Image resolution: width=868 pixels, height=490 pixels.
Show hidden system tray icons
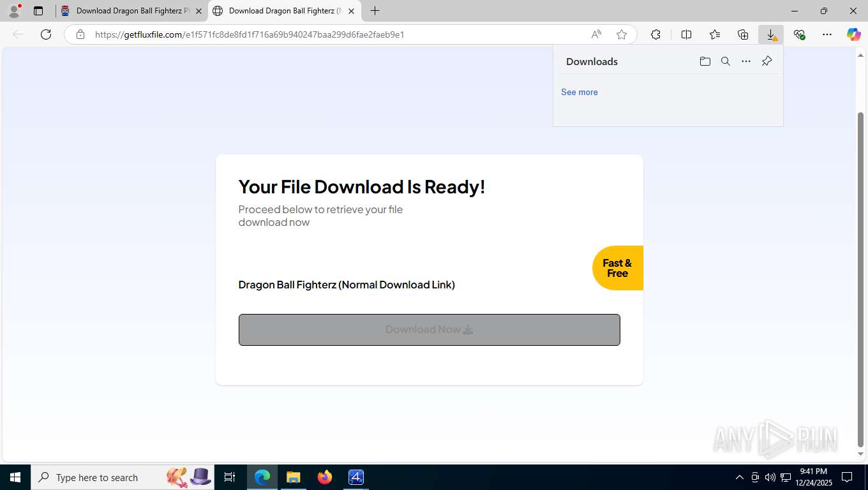(740, 477)
